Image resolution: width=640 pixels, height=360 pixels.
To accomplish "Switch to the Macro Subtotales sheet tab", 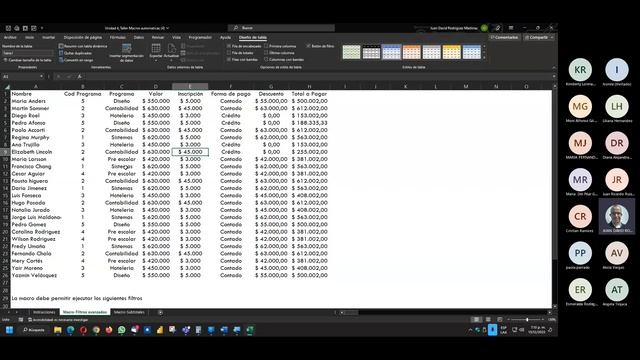I will (129, 312).
